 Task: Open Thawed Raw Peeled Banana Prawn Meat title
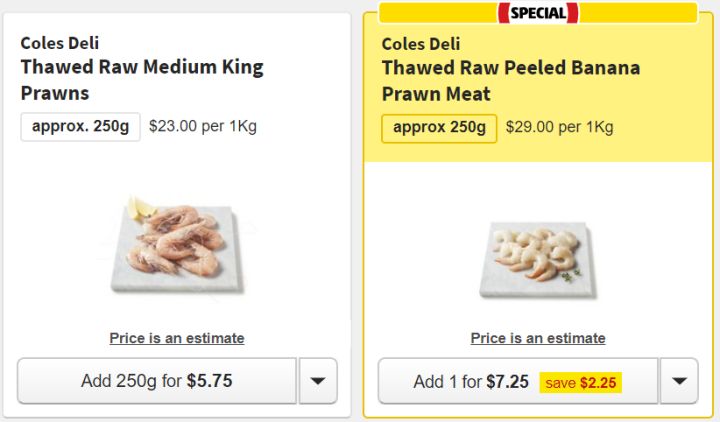(x=511, y=80)
